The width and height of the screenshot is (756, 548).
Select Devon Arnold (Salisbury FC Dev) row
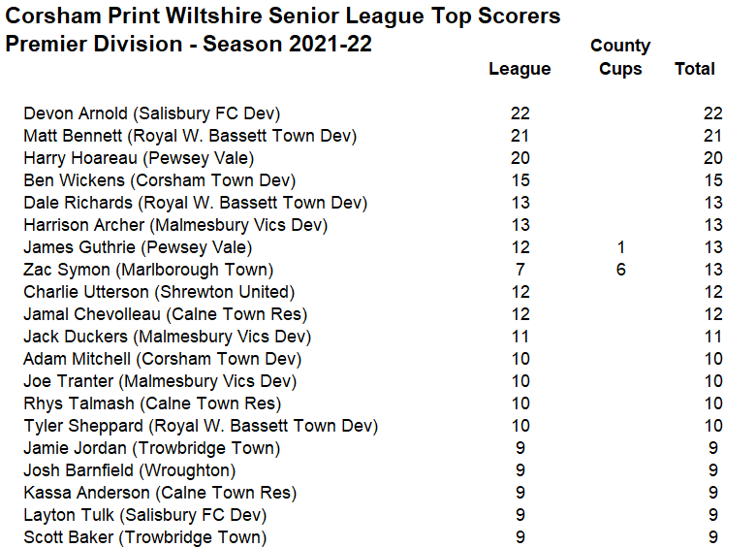373,113
